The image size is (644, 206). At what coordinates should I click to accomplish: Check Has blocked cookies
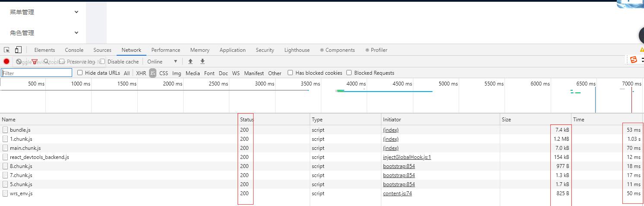click(x=290, y=73)
